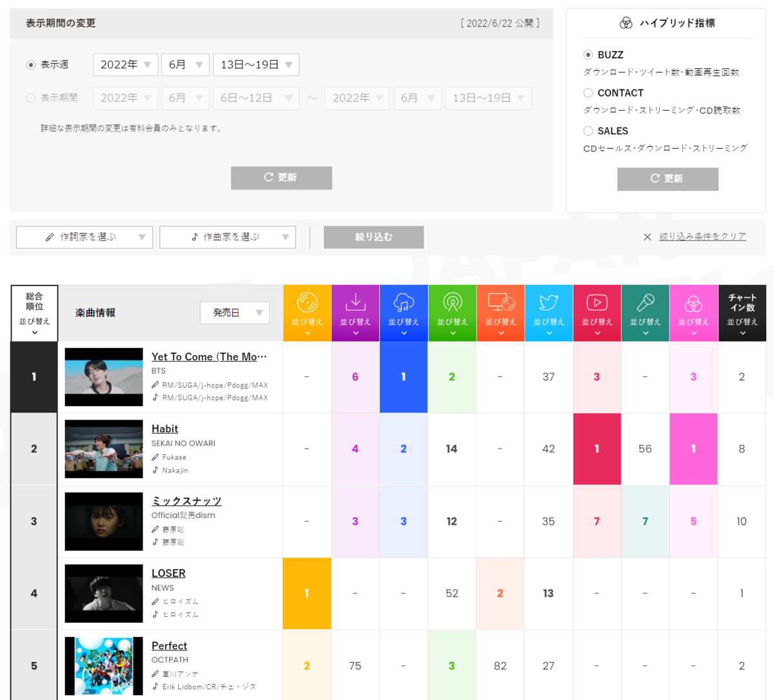
Task: Select the SALES radio option
Action: pyautogui.click(x=588, y=131)
